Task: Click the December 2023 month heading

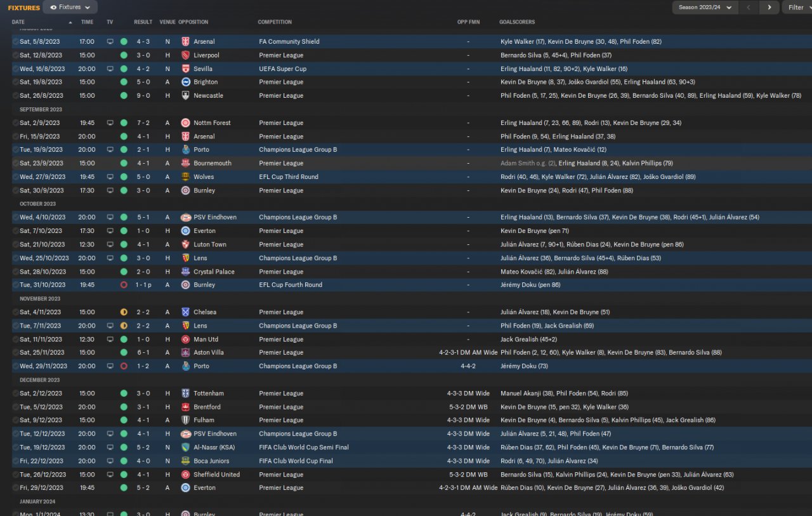Action: pos(39,380)
